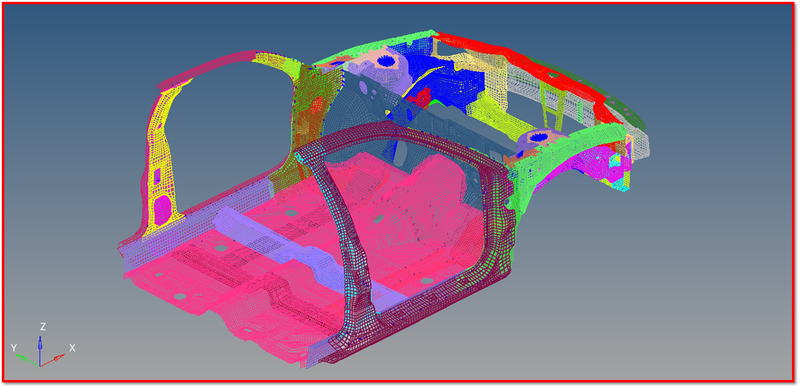Screen dimensions: 800x388
Task: Select the X label of the axis triad
Action: pyautogui.click(x=72, y=348)
